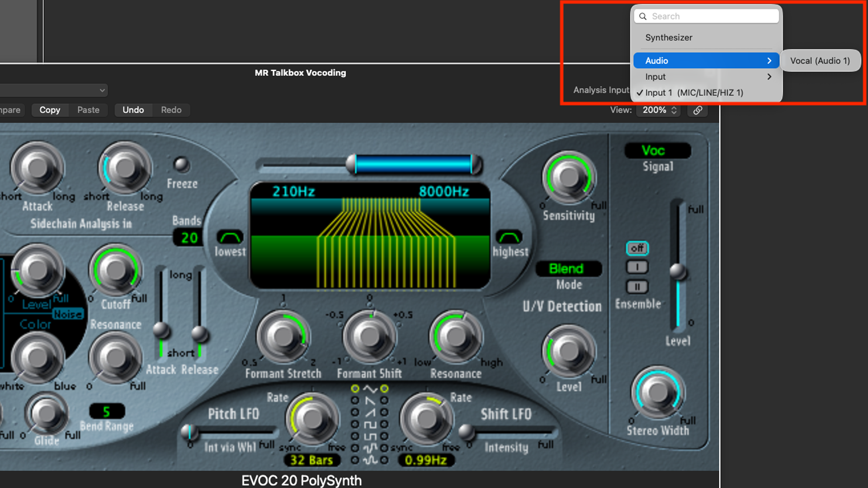Select lower square waveform for Pitch LFO
Screen dimensions: 868x488
[355, 436]
